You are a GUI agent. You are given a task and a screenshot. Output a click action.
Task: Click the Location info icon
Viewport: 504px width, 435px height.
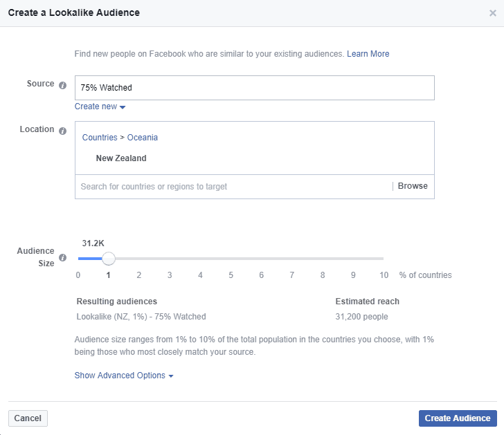point(63,131)
